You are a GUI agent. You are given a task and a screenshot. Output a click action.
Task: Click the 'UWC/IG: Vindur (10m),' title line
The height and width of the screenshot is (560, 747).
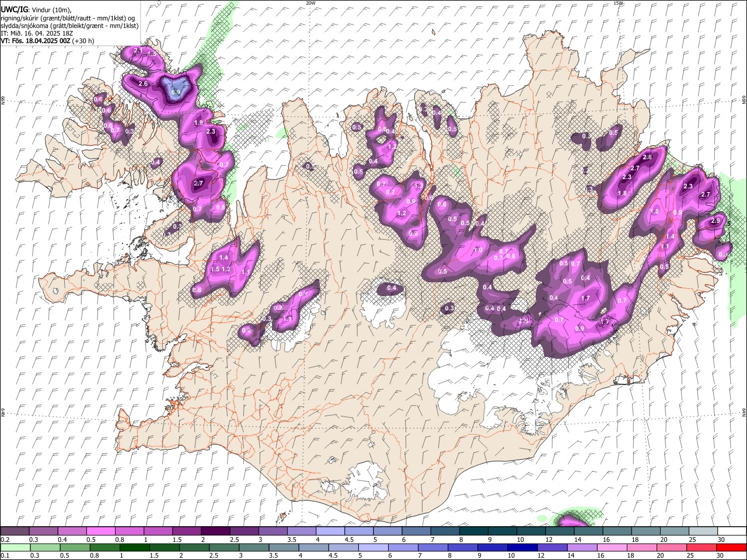point(37,9)
